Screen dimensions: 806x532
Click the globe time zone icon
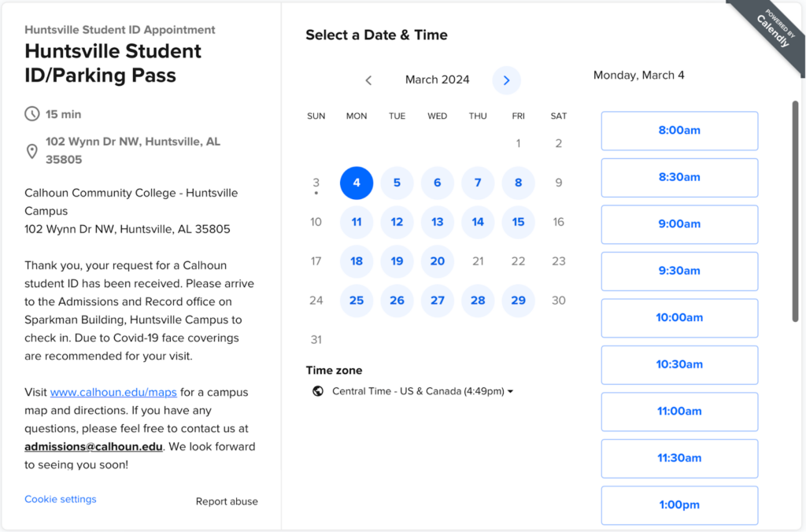coord(318,391)
